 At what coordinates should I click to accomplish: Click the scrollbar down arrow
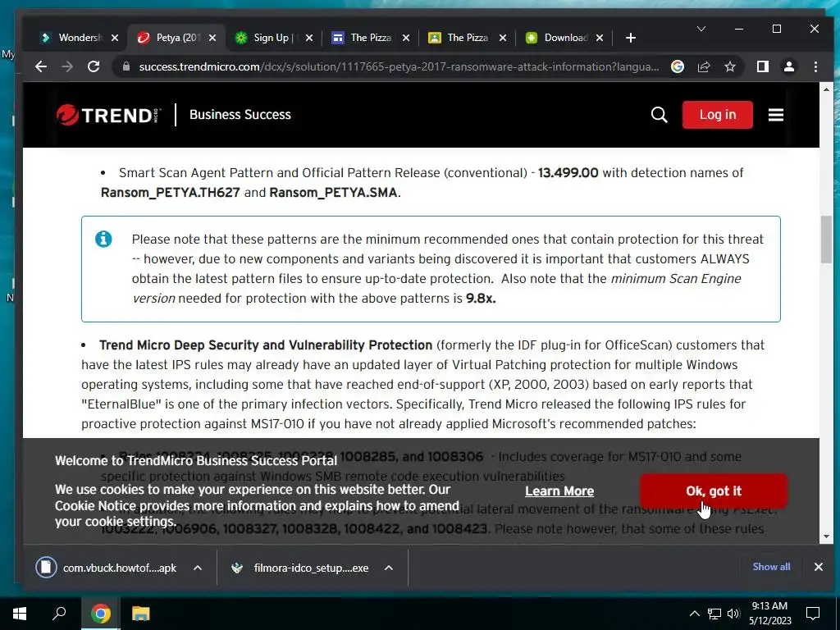(826, 536)
